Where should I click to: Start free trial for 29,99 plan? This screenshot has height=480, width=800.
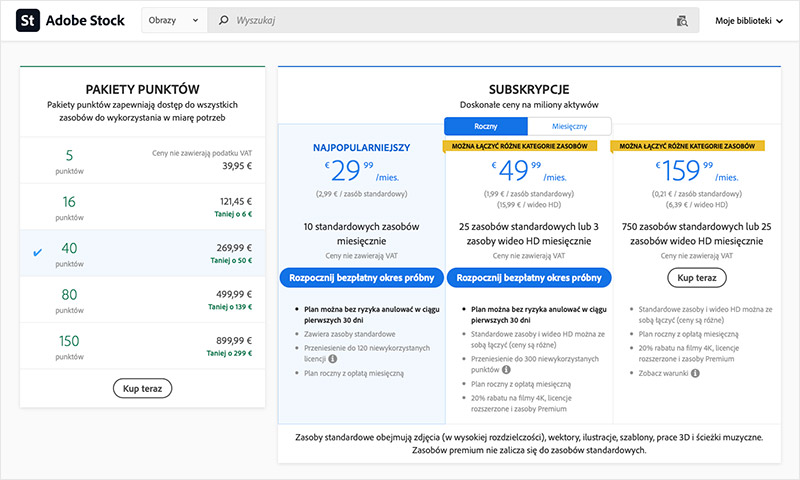tap(361, 277)
